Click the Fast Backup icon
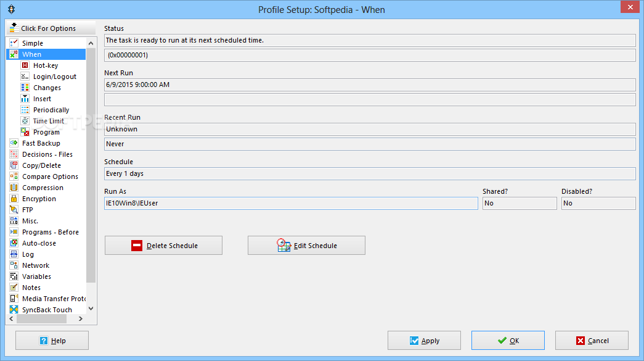 [x=14, y=143]
